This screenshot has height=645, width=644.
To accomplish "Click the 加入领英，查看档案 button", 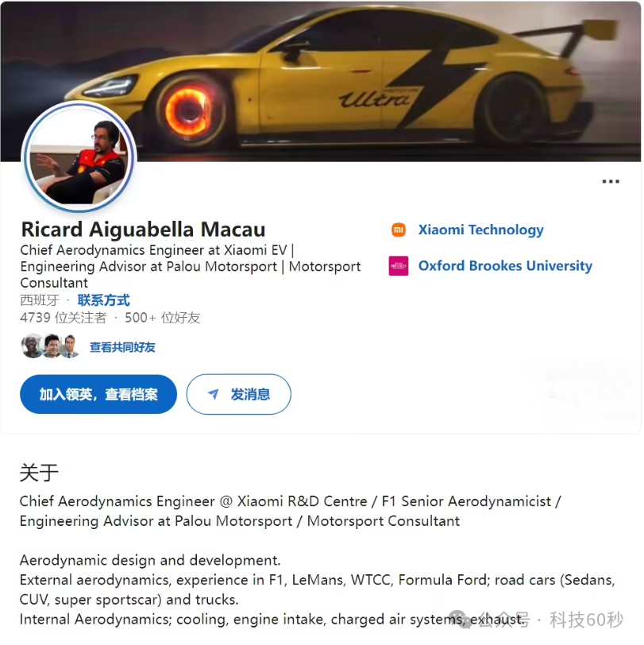I will pyautogui.click(x=98, y=394).
